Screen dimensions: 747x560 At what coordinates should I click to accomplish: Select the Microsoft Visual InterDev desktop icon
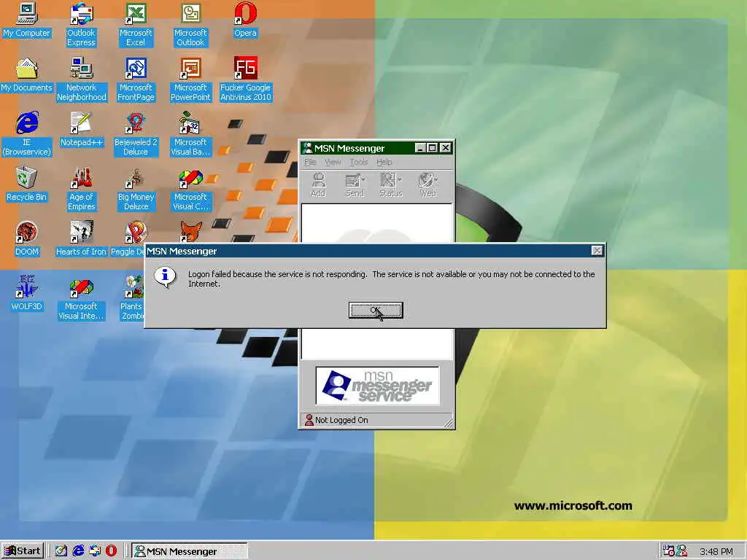click(81, 298)
